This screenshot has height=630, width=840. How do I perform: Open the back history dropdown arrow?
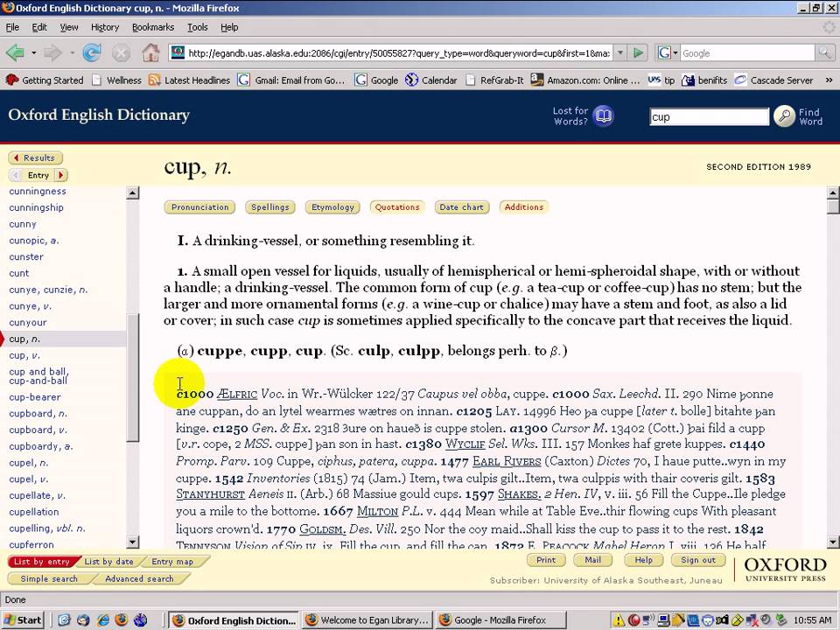(x=33, y=52)
